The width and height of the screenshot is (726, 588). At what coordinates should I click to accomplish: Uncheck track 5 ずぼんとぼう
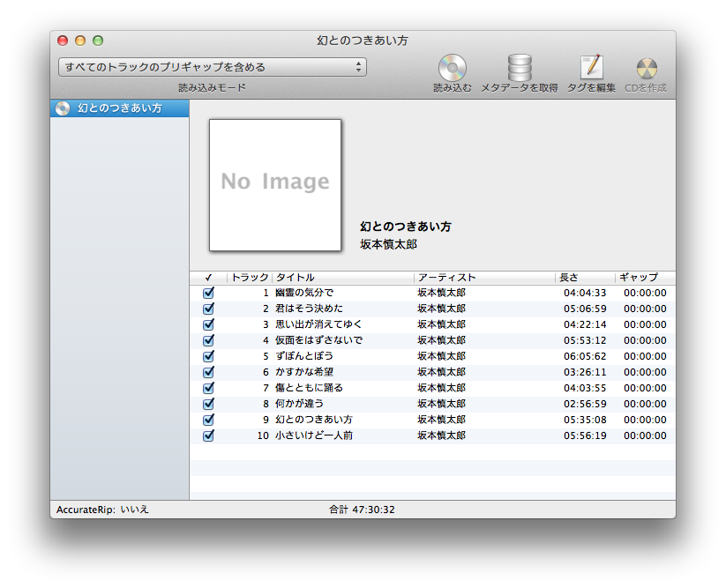[208, 356]
